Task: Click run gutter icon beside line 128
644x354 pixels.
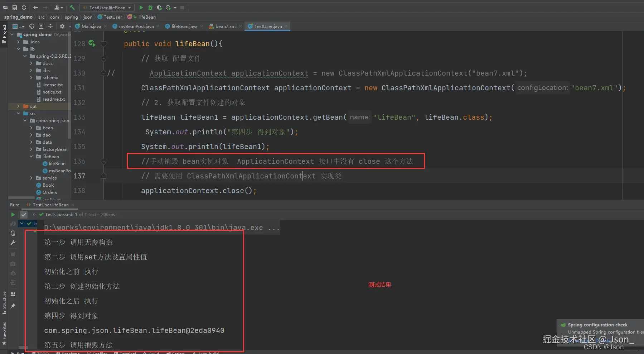Action: coord(92,43)
